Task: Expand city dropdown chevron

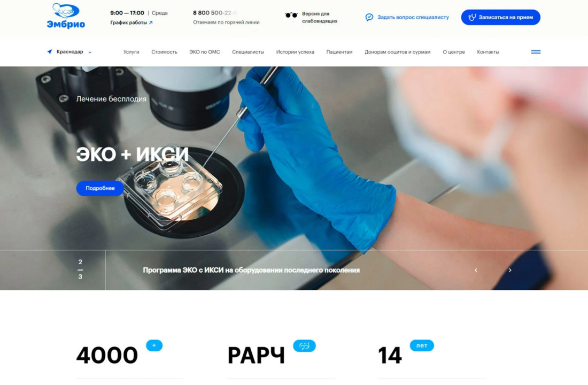Action: coord(90,52)
